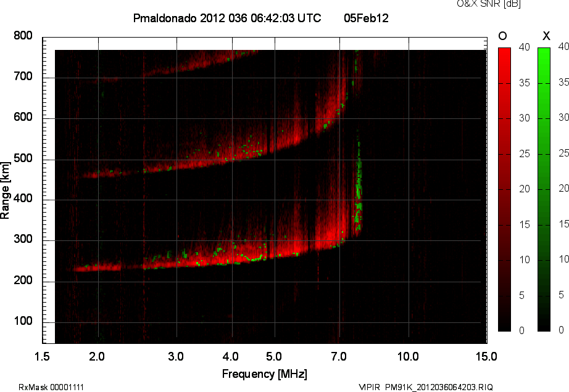
Task: Click frequency tick label 15.0
Action: [x=486, y=356]
